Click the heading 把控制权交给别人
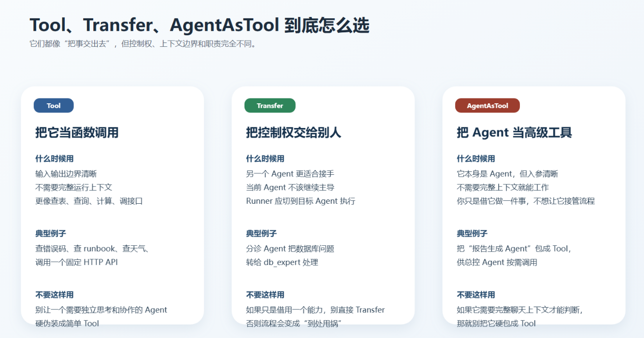The height and width of the screenshot is (338, 644). point(294,133)
